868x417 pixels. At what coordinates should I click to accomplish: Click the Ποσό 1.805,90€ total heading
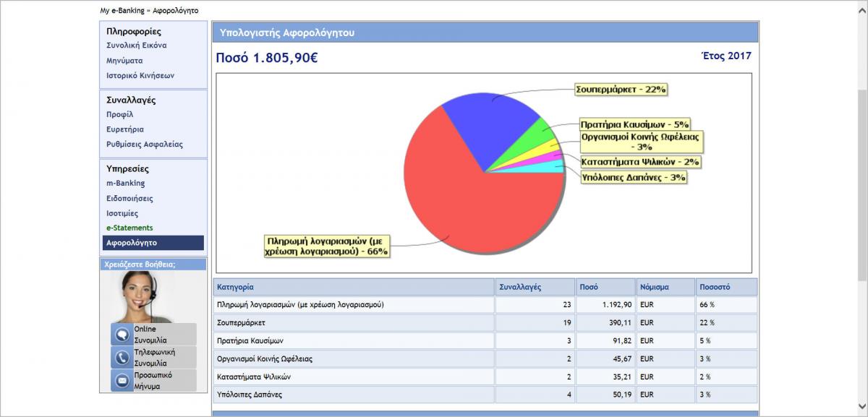pyautogui.click(x=267, y=58)
